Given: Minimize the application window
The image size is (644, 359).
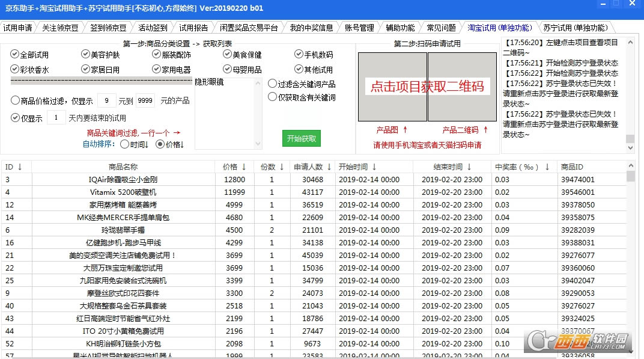Looking at the screenshot, I should (x=603, y=4).
